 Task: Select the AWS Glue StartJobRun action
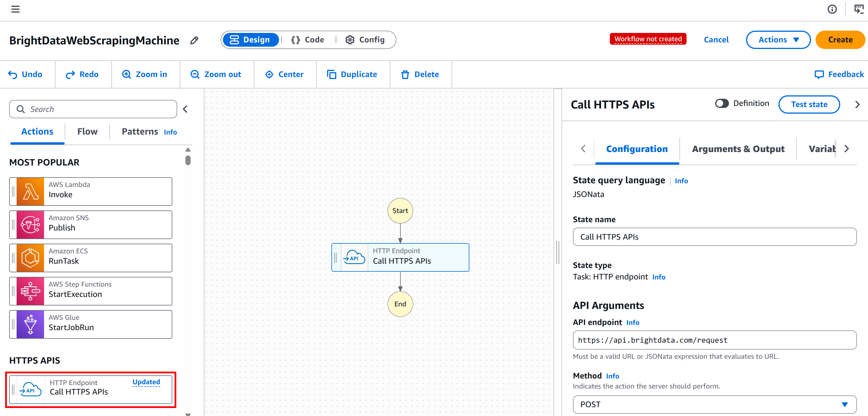pos(90,324)
